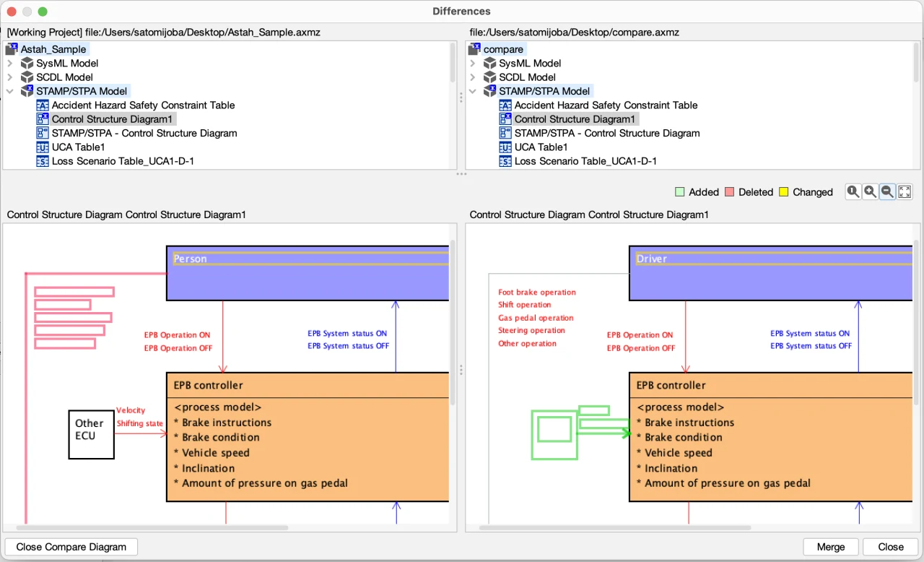The image size is (924, 562).
Task: Collapse STAMP/STPA Model in right tree
Action: coord(473,91)
